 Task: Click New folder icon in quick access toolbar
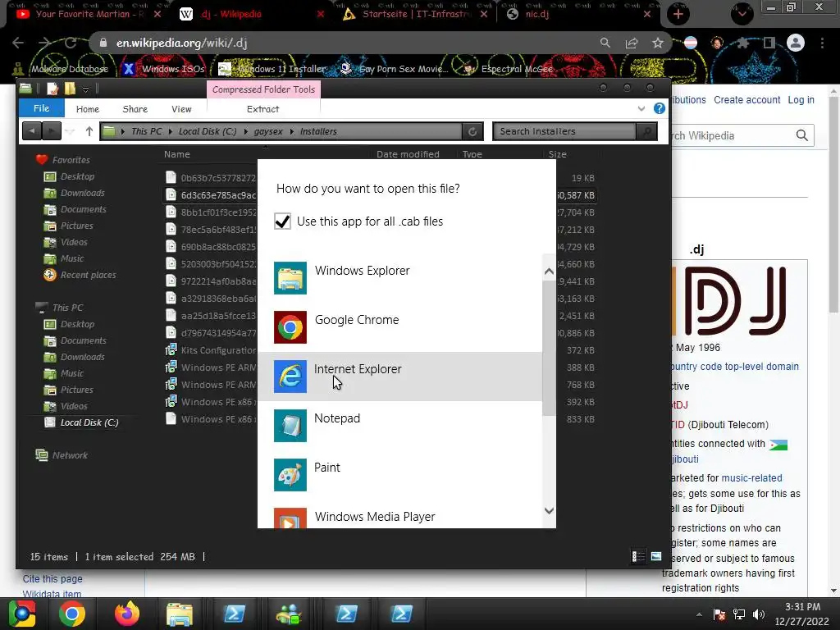[71, 89]
